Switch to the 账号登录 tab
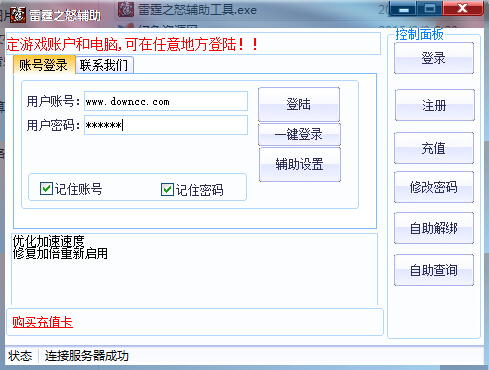Image resolution: width=489 pixels, height=370 pixels. click(x=44, y=64)
